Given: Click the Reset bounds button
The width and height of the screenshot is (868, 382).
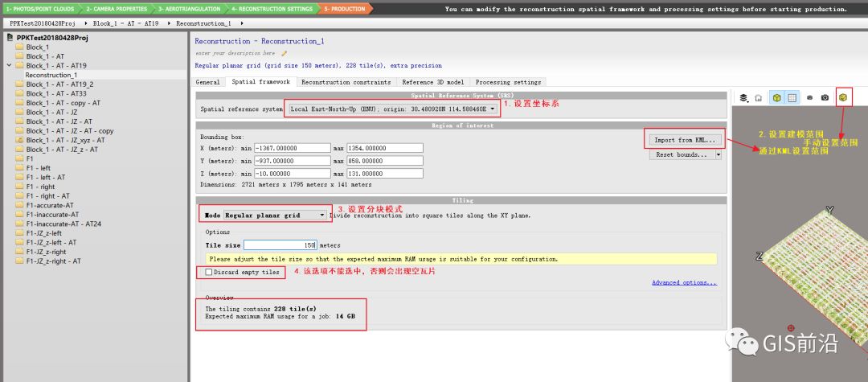Looking at the screenshot, I should pos(682,155).
